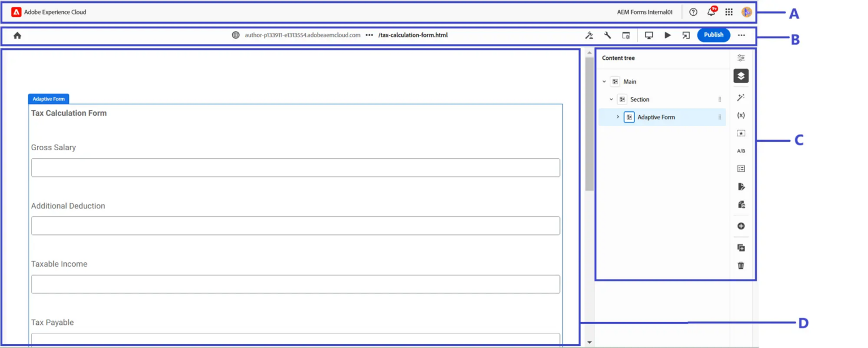Open the notifications bell with badge
Image resolution: width=868 pixels, height=348 pixels.
[x=711, y=11]
